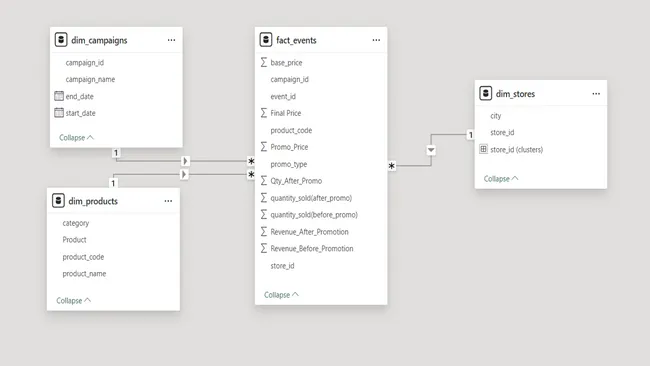
Task: Select the dim_products relationship filter direction arrow
Action: tap(184, 174)
